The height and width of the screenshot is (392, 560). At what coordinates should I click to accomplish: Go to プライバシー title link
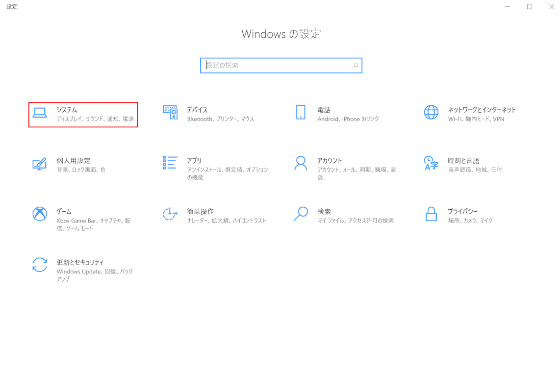point(462,211)
